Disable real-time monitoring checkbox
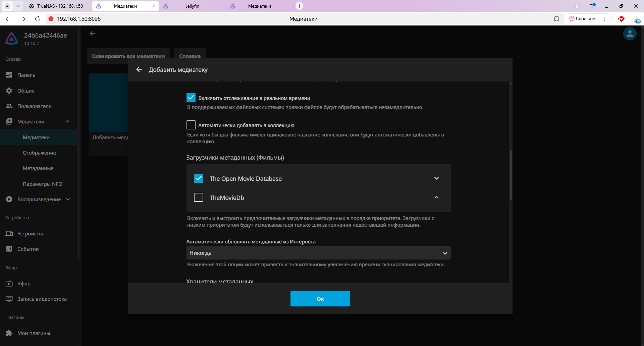 (x=191, y=98)
